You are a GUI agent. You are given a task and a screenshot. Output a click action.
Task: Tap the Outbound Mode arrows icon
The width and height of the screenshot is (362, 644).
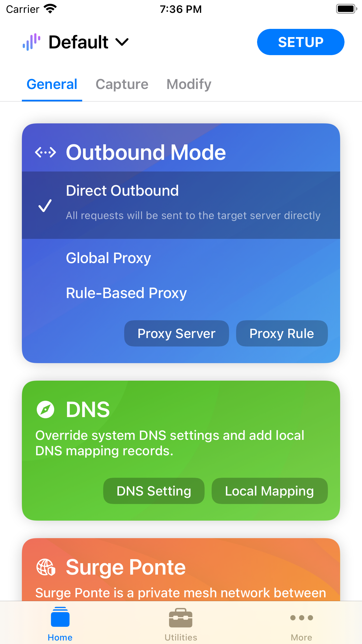(45, 152)
